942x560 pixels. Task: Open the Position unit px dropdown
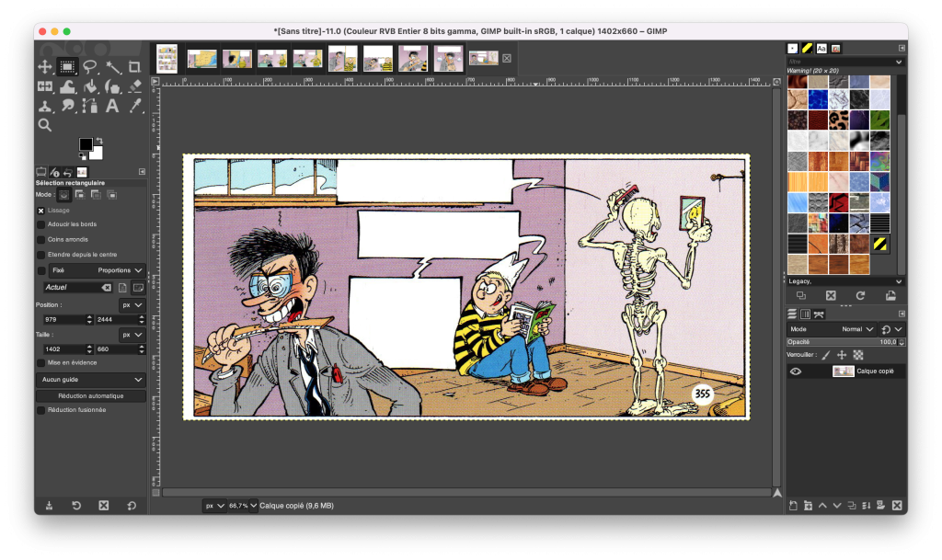click(x=132, y=304)
